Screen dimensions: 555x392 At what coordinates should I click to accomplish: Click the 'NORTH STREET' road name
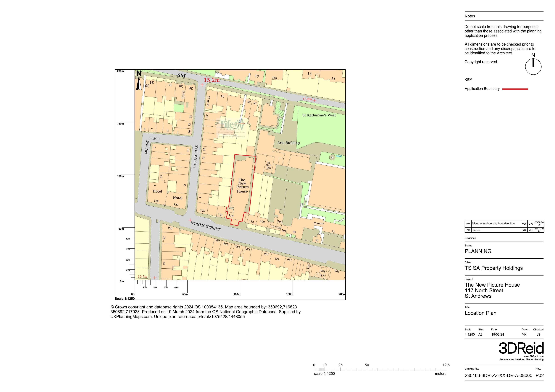click(205, 226)
